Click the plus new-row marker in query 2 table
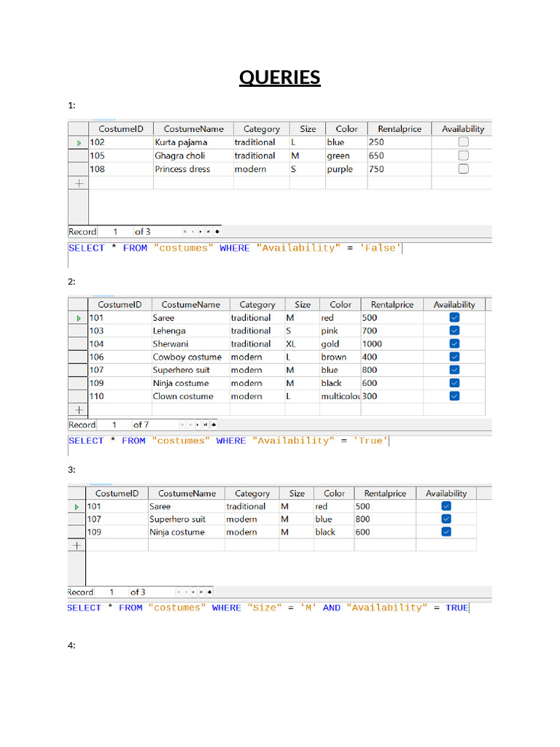 click(x=79, y=410)
